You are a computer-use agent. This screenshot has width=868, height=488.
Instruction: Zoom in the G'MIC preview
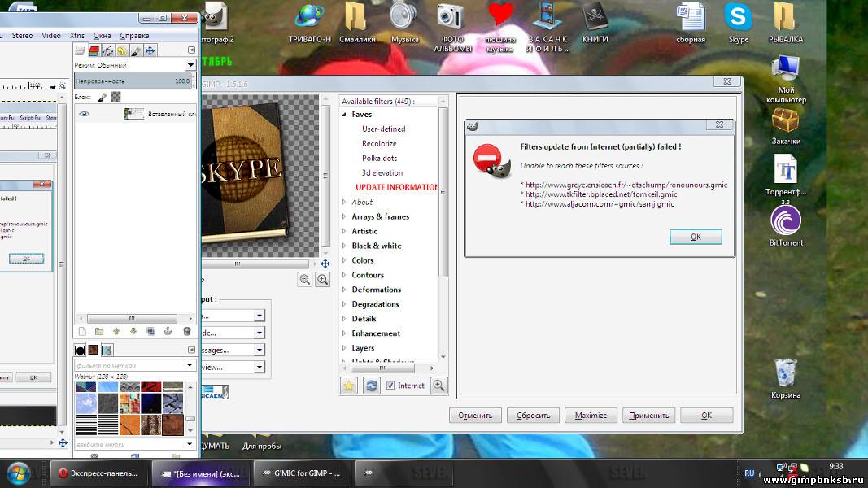(x=322, y=280)
